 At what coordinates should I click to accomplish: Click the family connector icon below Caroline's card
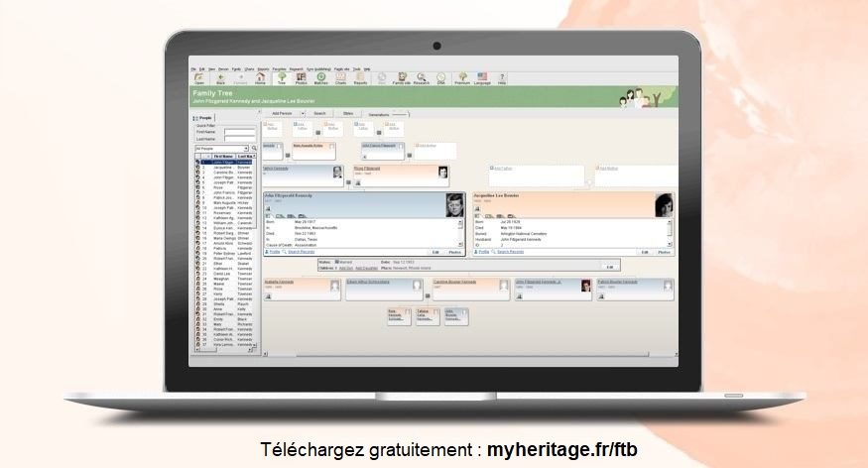coord(428,295)
